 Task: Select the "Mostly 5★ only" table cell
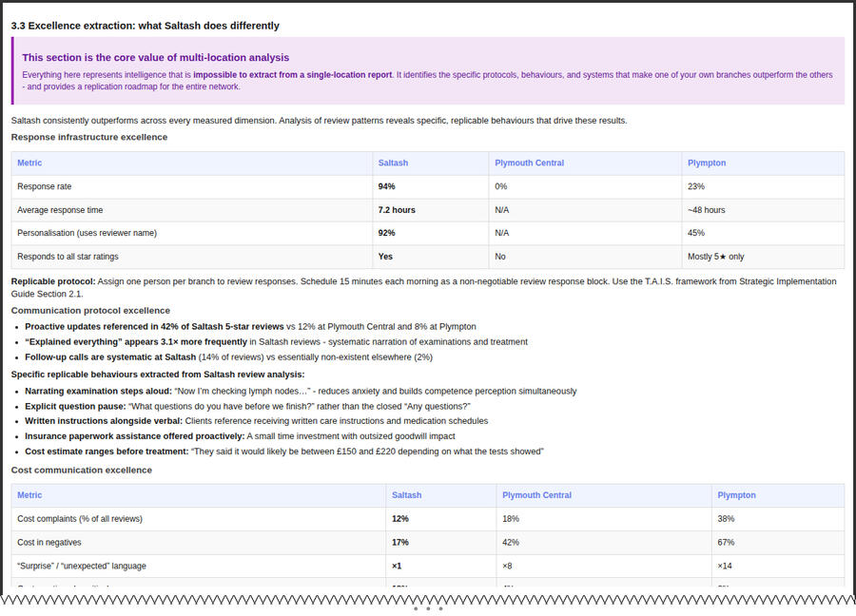pos(718,257)
